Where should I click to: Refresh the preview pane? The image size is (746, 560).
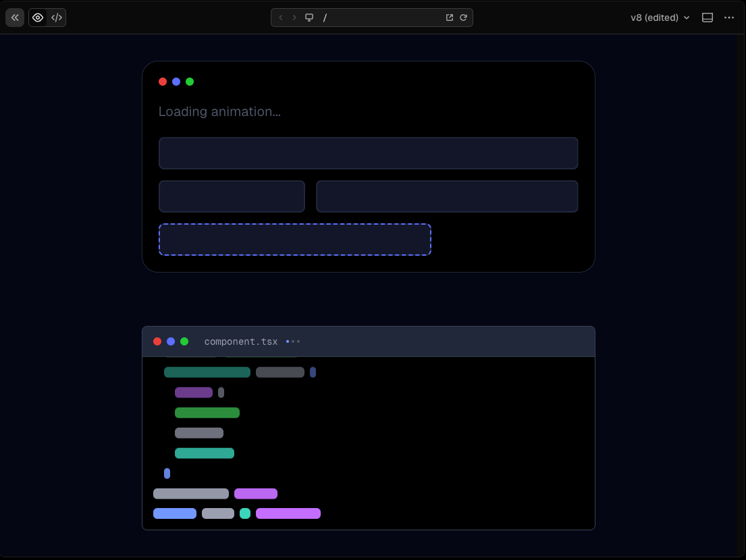(x=464, y=18)
